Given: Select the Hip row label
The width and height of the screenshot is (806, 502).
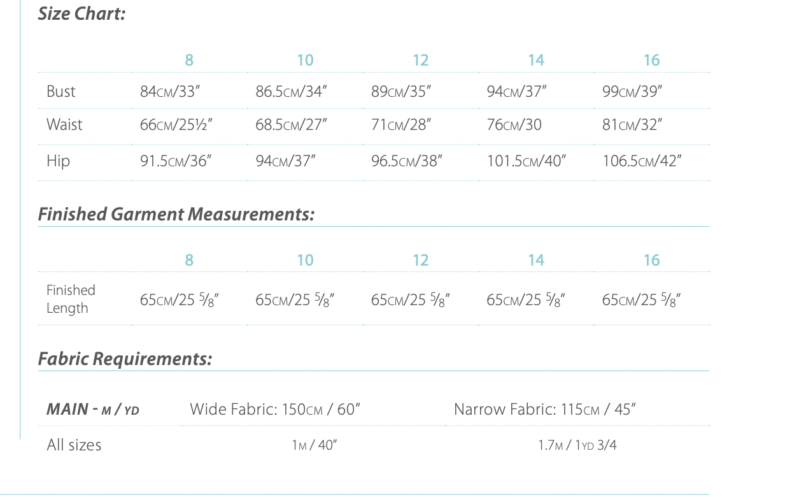Looking at the screenshot, I should click(59, 161).
